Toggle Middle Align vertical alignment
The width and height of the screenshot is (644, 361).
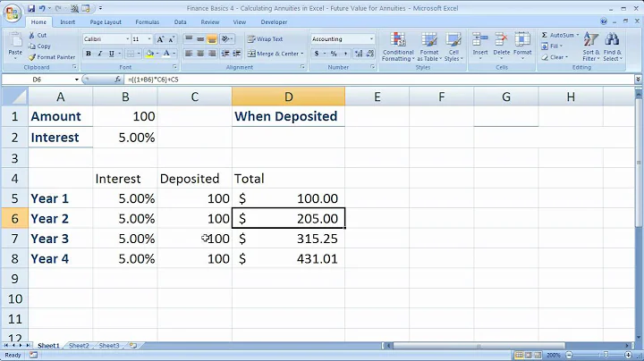(200, 39)
